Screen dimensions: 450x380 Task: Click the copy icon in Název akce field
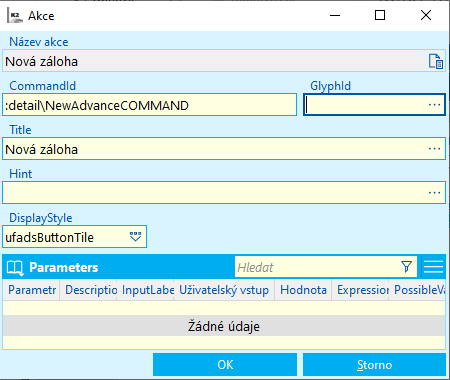(x=436, y=61)
